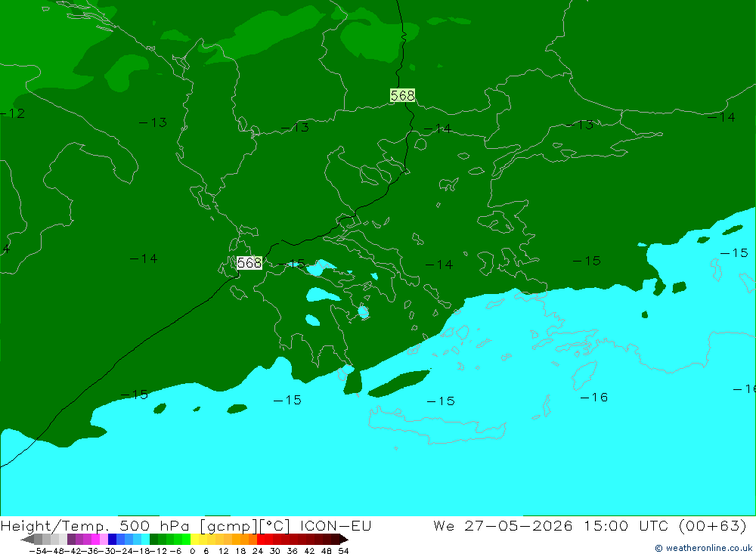The height and width of the screenshot is (554, 756).
Task: Click the 500 hPa level text
Action: pos(154,525)
